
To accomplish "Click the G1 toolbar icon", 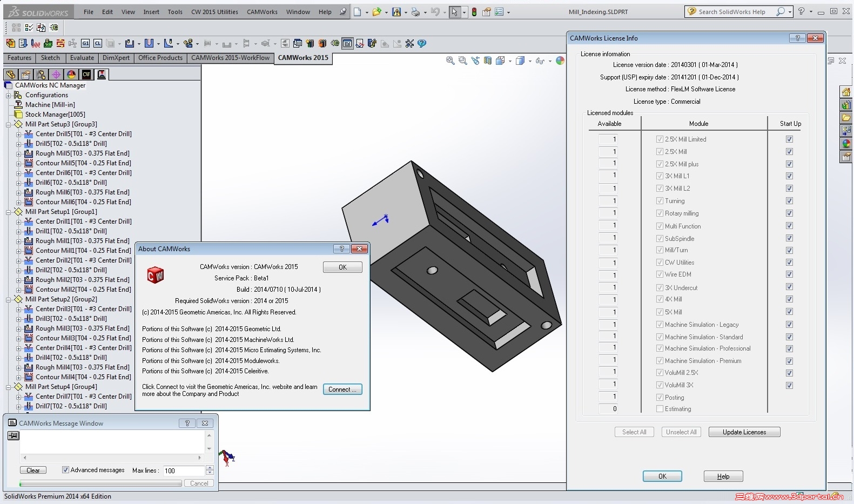I will 85,43.
